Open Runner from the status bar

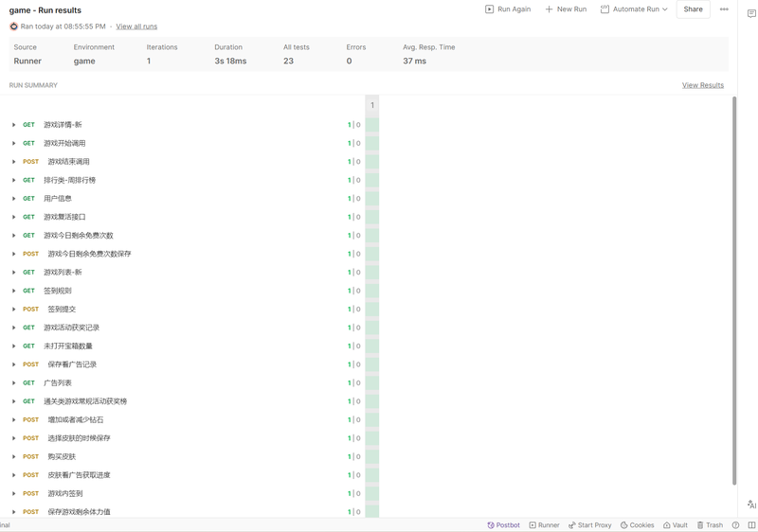pyautogui.click(x=544, y=525)
